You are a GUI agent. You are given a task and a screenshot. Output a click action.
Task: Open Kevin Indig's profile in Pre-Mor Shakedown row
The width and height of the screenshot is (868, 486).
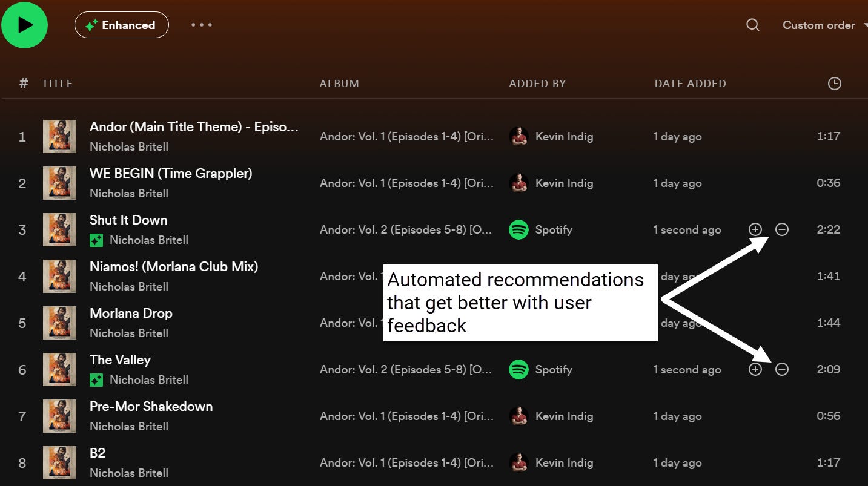pyautogui.click(x=564, y=416)
